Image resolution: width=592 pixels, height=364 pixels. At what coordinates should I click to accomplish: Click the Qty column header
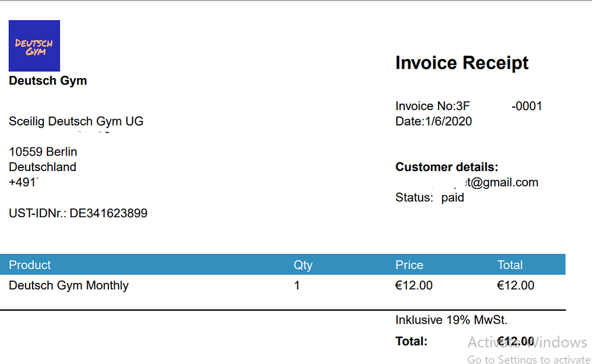coord(303,265)
